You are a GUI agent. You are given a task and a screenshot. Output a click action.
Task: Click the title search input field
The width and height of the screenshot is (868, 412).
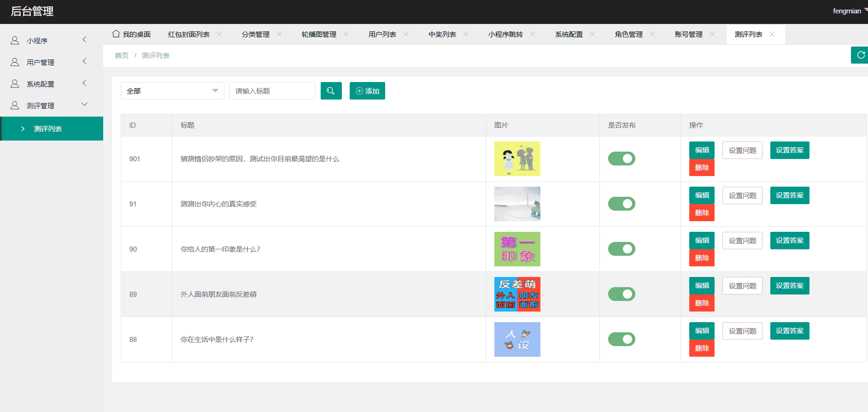coord(272,91)
